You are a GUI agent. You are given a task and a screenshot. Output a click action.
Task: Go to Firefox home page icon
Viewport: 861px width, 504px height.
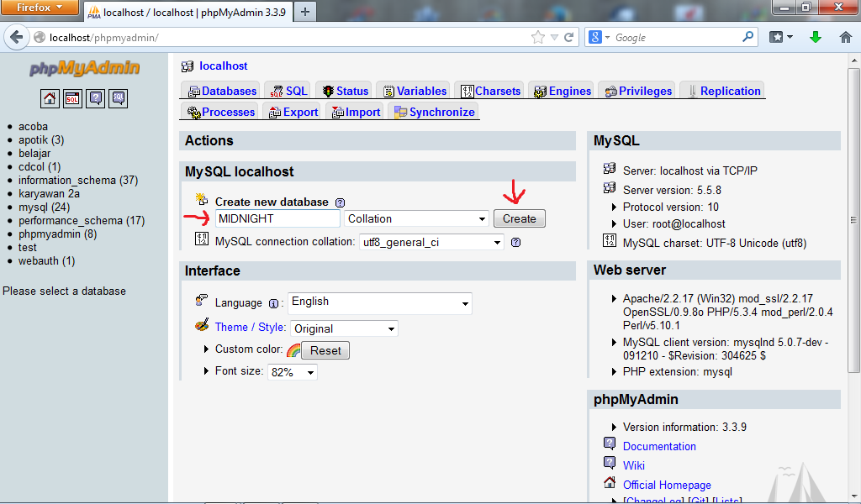(846, 37)
